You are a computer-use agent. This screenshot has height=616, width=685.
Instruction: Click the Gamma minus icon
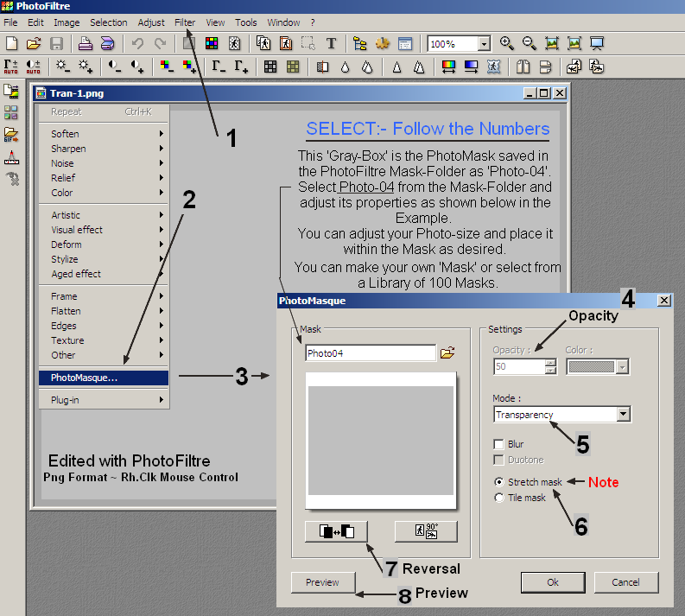click(x=219, y=67)
